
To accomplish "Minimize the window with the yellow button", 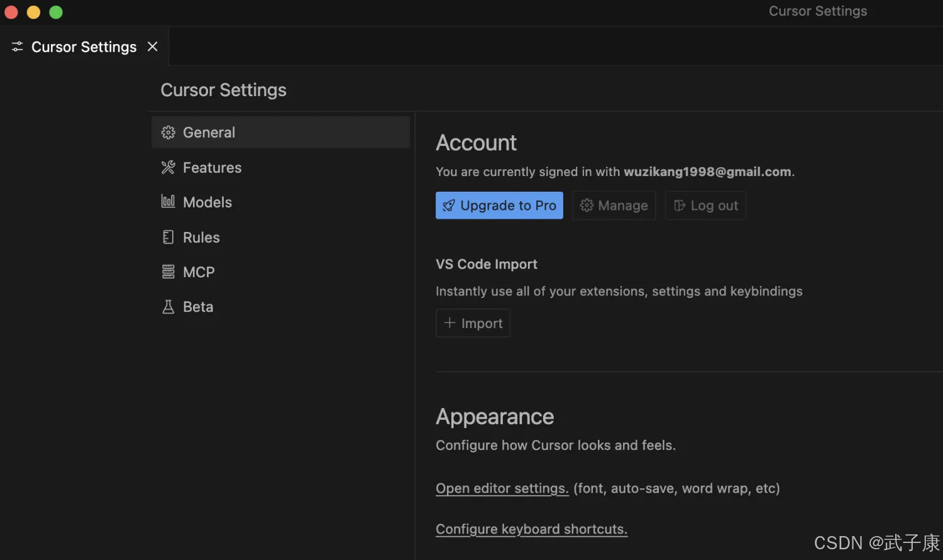I will tap(33, 12).
